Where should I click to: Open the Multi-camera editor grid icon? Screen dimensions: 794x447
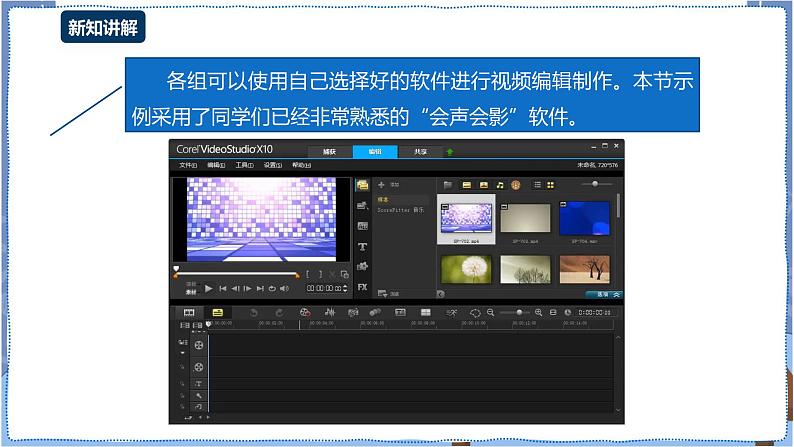pyautogui.click(x=426, y=312)
